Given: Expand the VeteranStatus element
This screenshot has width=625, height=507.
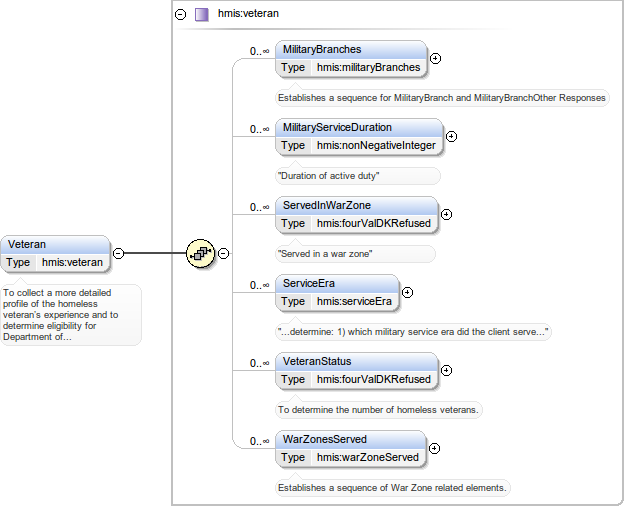Looking at the screenshot, I should click(x=446, y=370).
